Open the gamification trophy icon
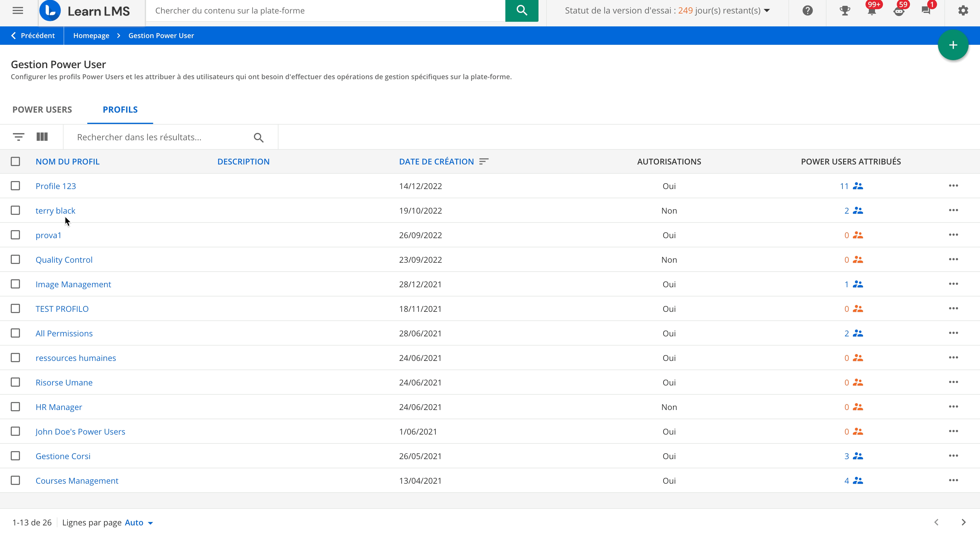The height and width of the screenshot is (534, 980). click(x=845, y=11)
